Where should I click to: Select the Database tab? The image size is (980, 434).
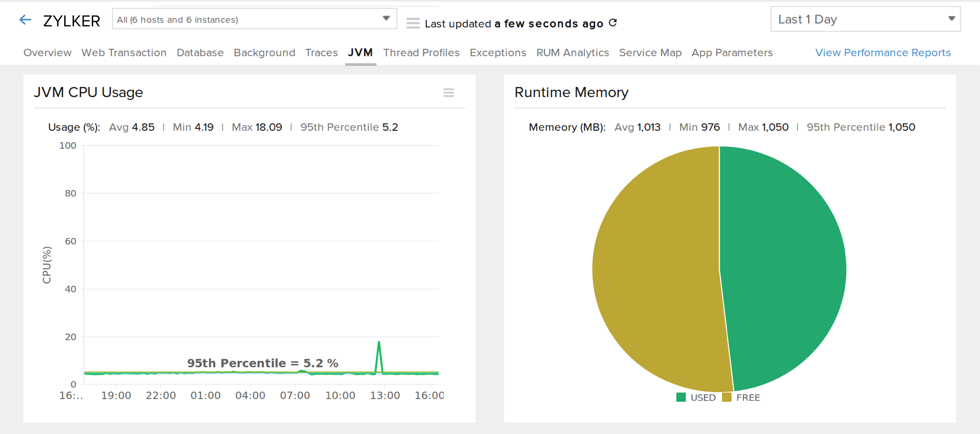tap(200, 53)
